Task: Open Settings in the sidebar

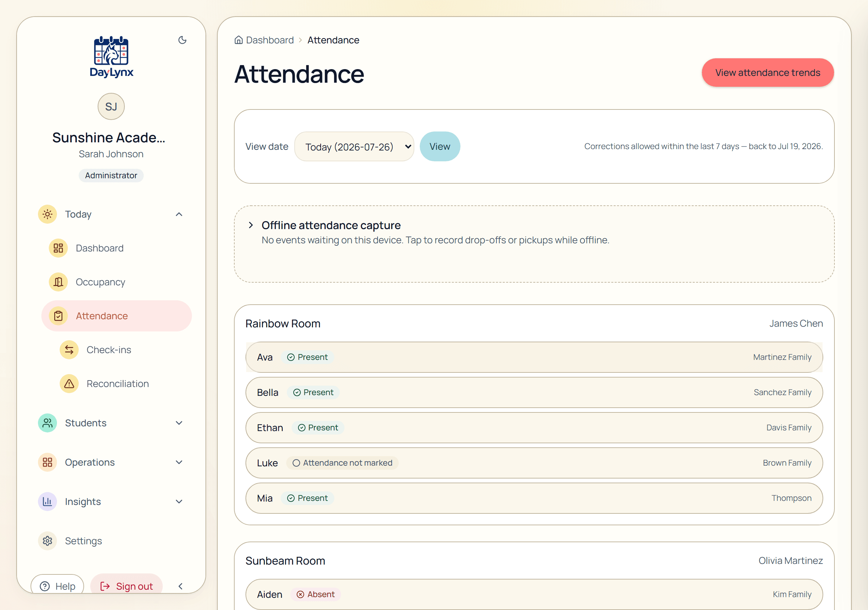Action: tap(83, 541)
